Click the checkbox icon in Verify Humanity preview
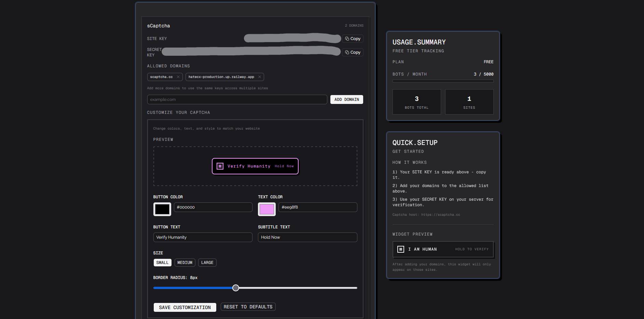This screenshot has height=319, width=644. tap(220, 166)
